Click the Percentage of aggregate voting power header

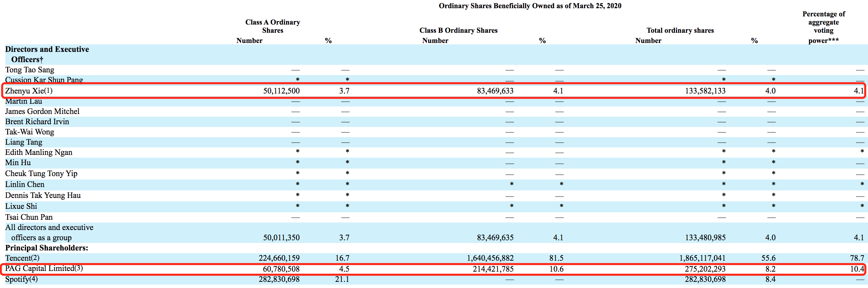824,27
